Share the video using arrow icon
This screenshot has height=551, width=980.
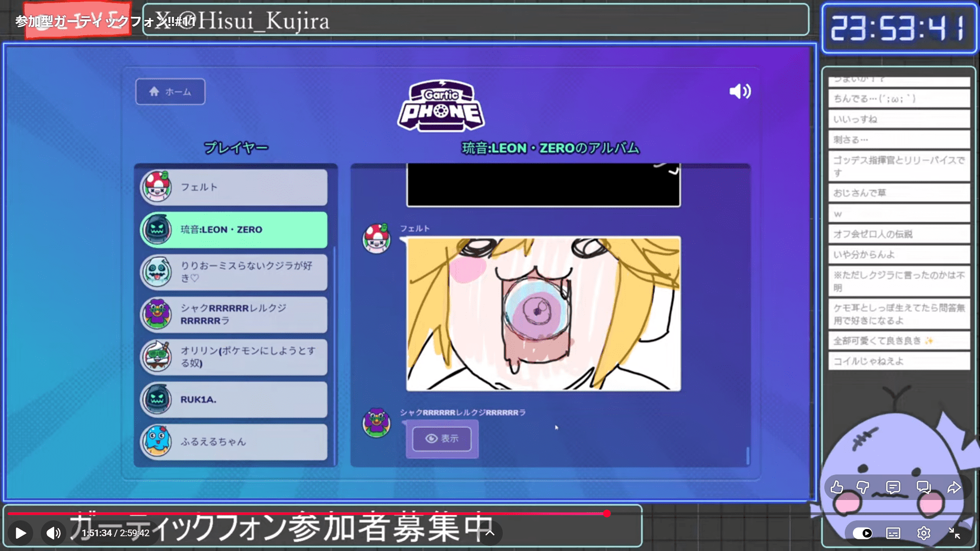(x=954, y=487)
